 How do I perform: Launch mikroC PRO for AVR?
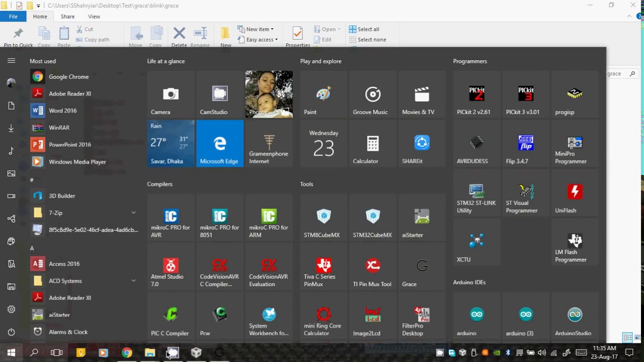pos(171,217)
